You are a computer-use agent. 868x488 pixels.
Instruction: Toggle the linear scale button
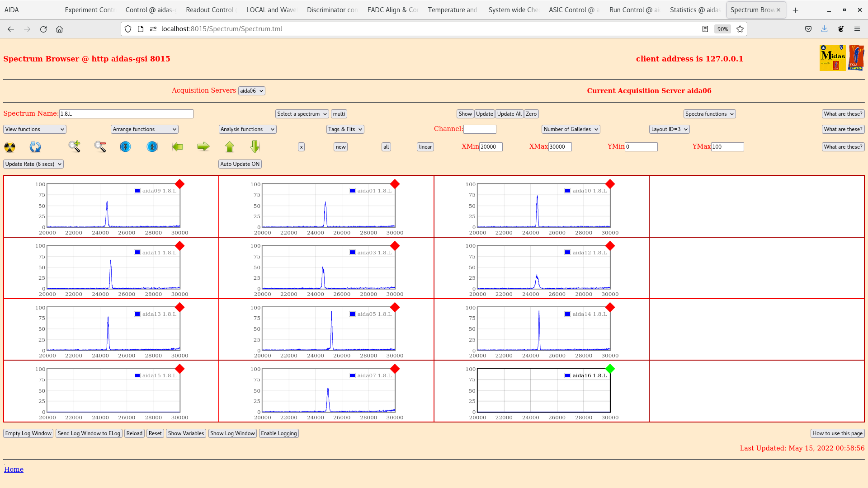(x=425, y=147)
